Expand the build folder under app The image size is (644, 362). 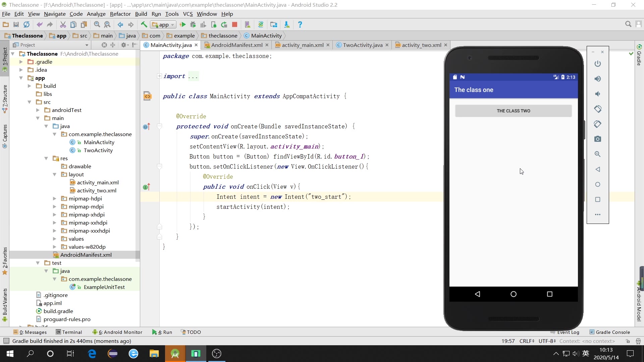(30, 86)
